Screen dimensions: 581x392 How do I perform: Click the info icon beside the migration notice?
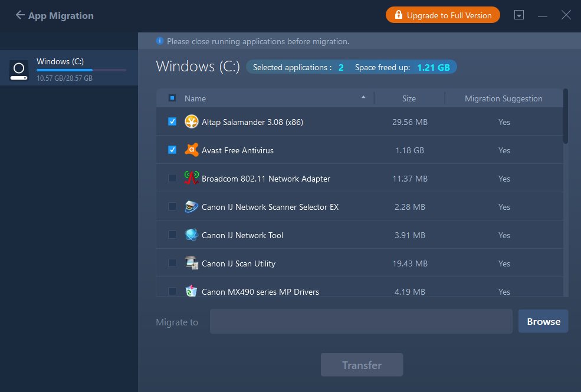[160, 41]
